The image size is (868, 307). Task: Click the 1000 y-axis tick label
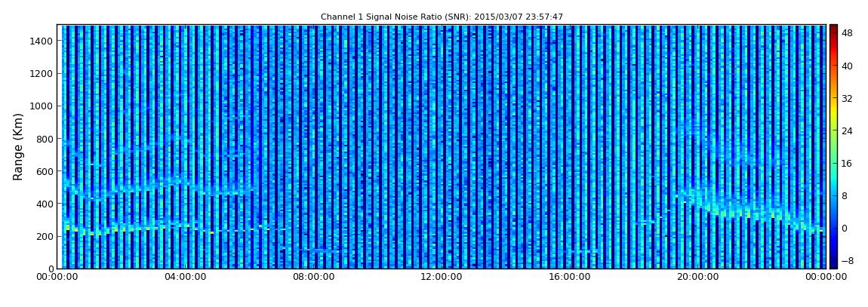point(42,106)
